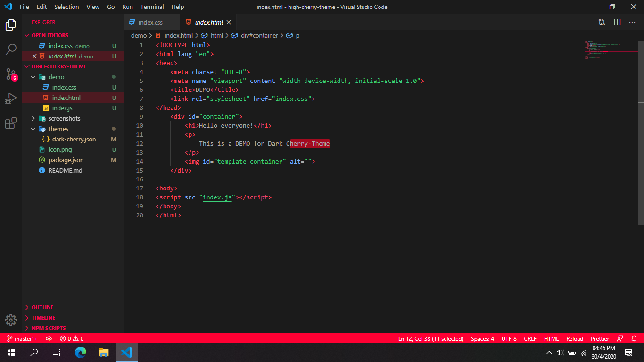Open dark-cherry.json file
The width and height of the screenshot is (644, 362).
tap(73, 139)
